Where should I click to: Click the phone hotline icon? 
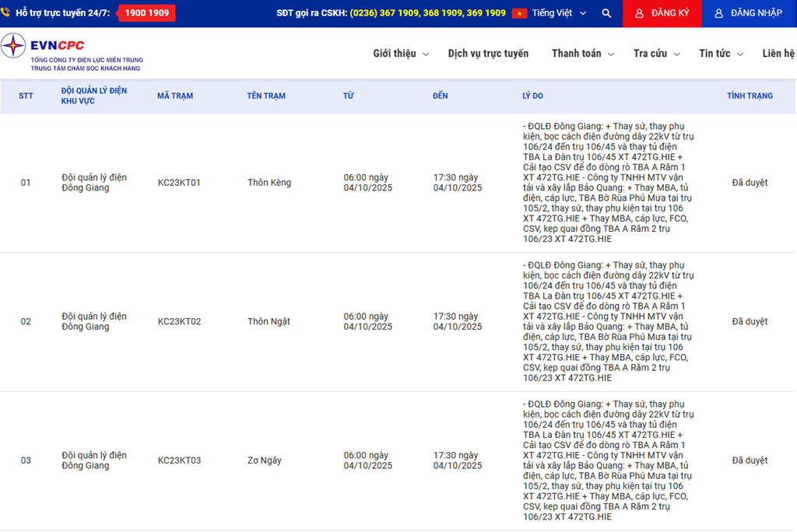(5, 13)
